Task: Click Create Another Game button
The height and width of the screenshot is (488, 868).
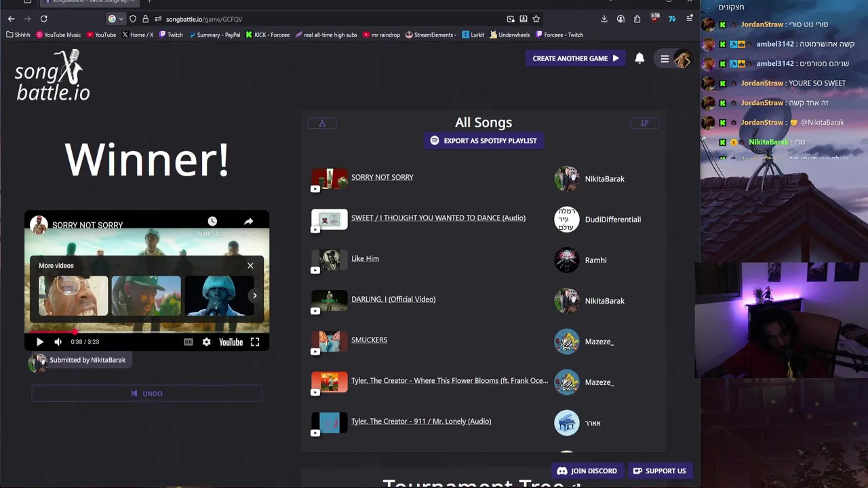Action: coord(576,58)
